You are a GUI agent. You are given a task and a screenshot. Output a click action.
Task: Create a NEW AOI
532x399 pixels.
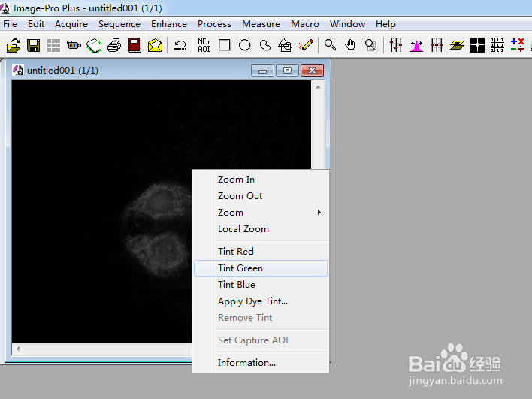coord(204,45)
